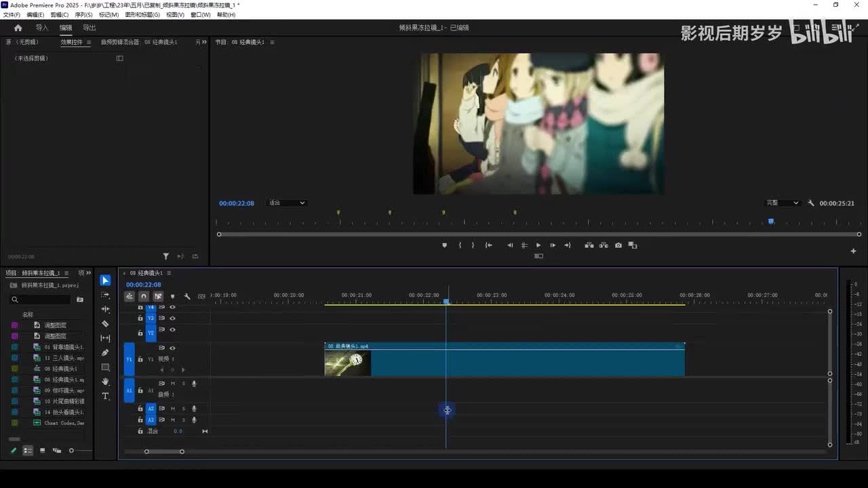Image resolution: width=868 pixels, height=488 pixels.
Task: Go to Out point in monitor
Action: (568, 245)
